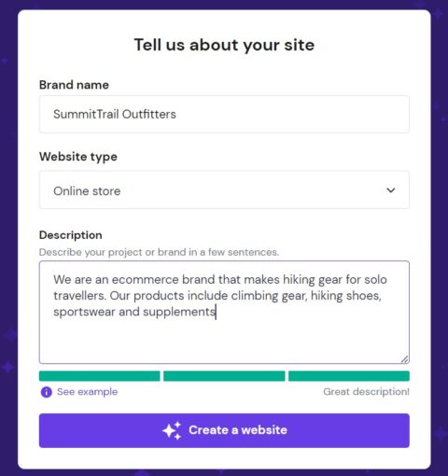This screenshot has height=476, width=448.
Task: Expand the Website type chevron arrow
Action: [391, 189]
